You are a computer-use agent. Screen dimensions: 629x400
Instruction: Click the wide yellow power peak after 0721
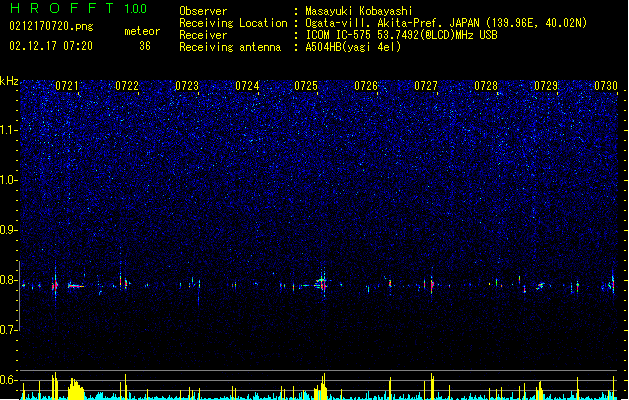click(x=76, y=389)
